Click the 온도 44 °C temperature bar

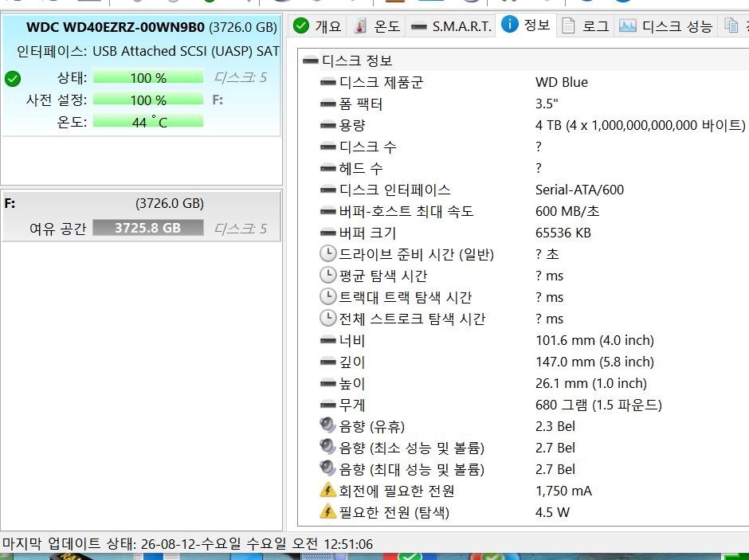coord(148,122)
